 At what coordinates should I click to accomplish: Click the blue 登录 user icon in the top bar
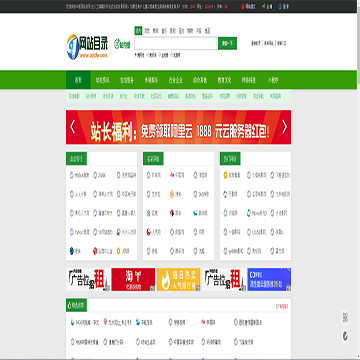[x=279, y=6]
